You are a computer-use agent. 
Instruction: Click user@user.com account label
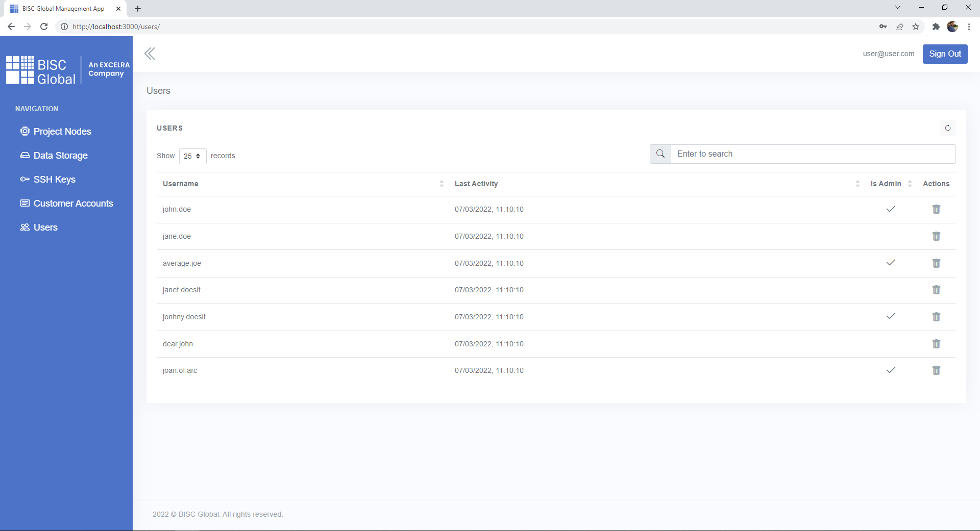[x=889, y=54]
